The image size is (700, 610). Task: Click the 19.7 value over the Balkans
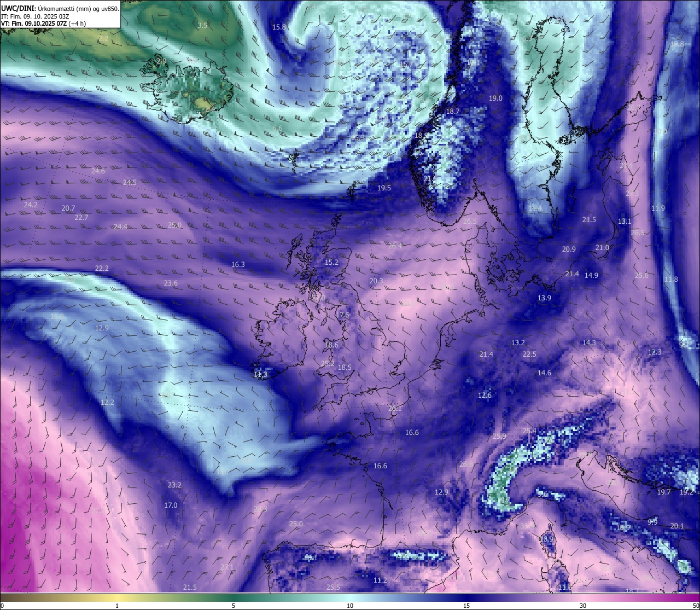[664, 492]
